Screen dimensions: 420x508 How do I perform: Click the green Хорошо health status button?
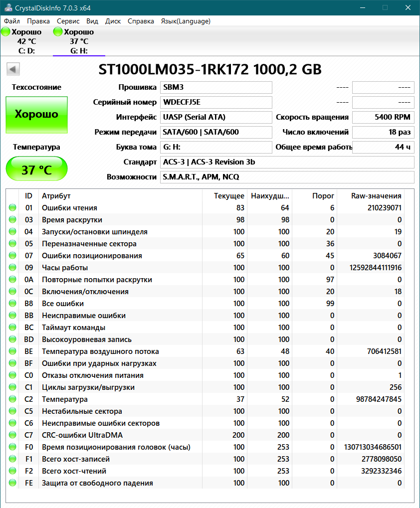(36, 114)
